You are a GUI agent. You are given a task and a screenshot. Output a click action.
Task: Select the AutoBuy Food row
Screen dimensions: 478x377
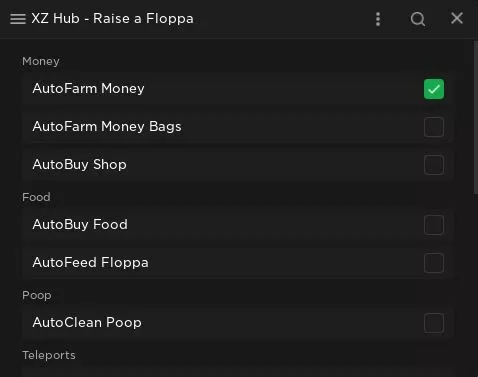coord(237,225)
